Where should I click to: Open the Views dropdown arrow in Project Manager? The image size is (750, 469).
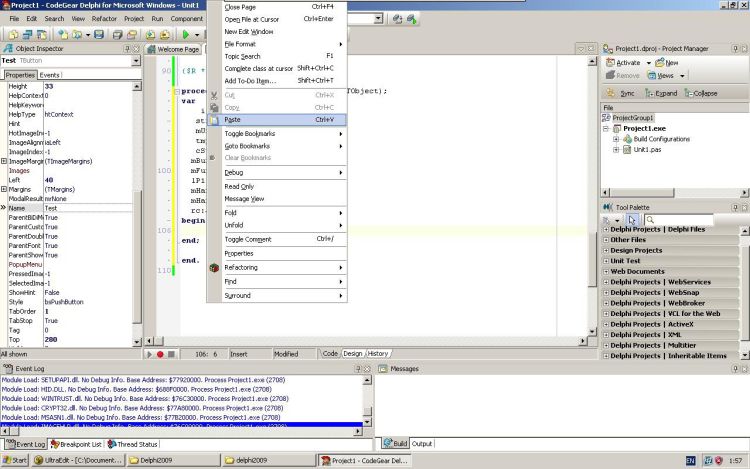(682, 76)
